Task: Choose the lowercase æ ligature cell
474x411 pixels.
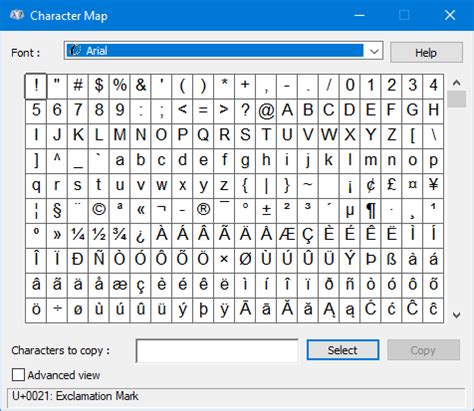Action: coord(120,285)
